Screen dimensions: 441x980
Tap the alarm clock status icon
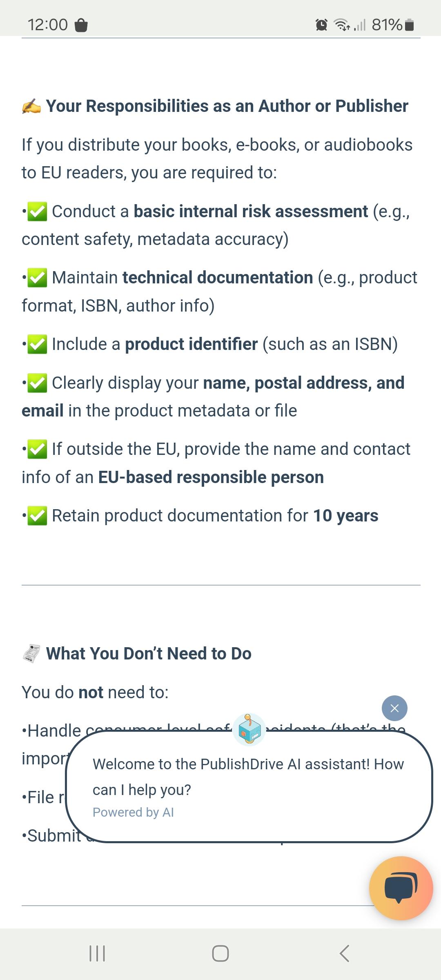click(321, 25)
